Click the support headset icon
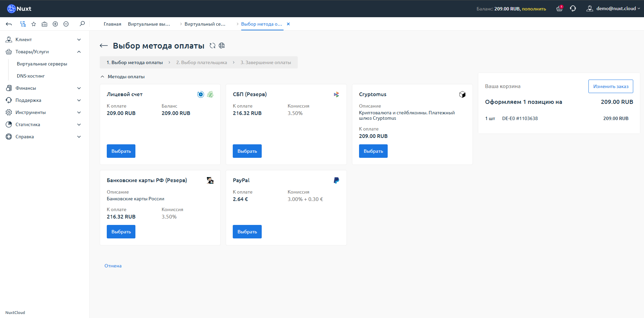Viewport: 644px width, 318px height. 573,8
